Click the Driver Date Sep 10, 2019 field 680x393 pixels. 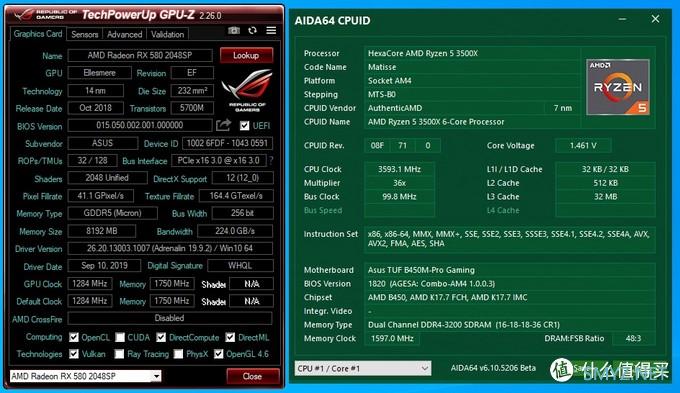[104, 266]
